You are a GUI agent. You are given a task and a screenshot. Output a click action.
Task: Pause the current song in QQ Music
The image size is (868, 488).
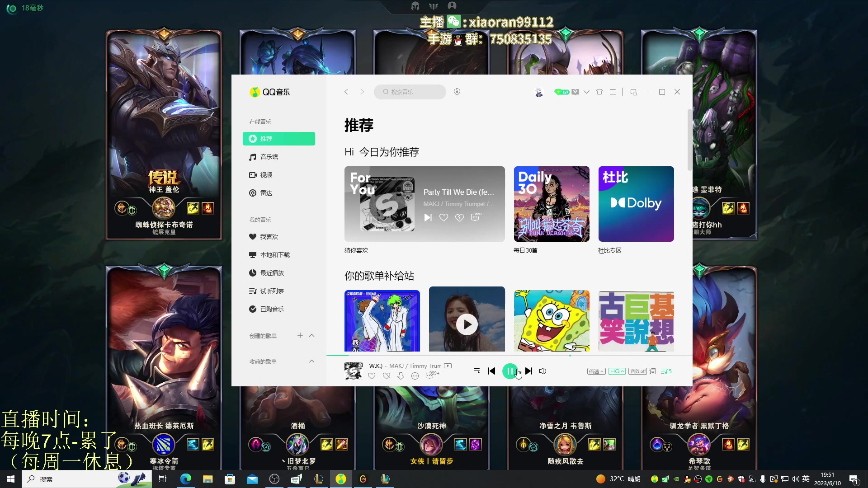point(509,371)
